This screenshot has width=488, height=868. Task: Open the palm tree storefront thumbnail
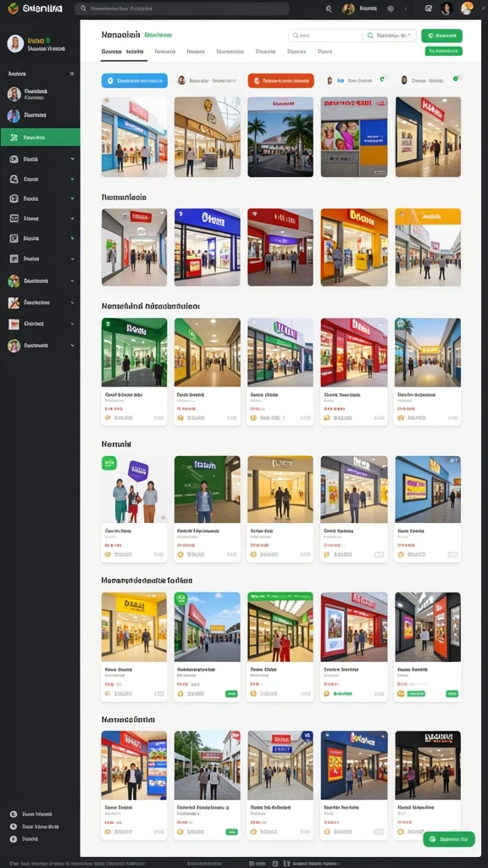[280, 136]
